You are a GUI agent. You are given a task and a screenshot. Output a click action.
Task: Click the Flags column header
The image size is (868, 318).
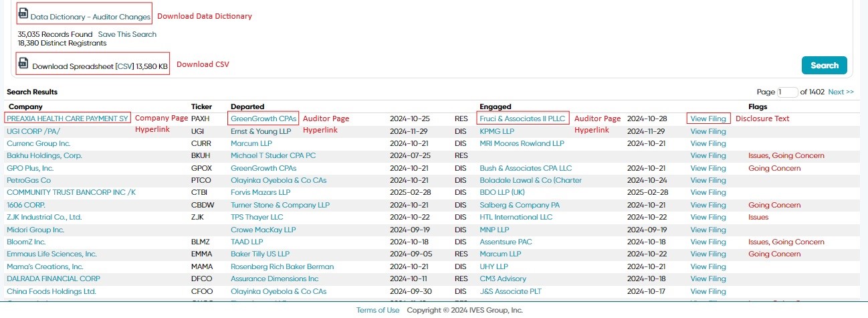click(x=758, y=106)
